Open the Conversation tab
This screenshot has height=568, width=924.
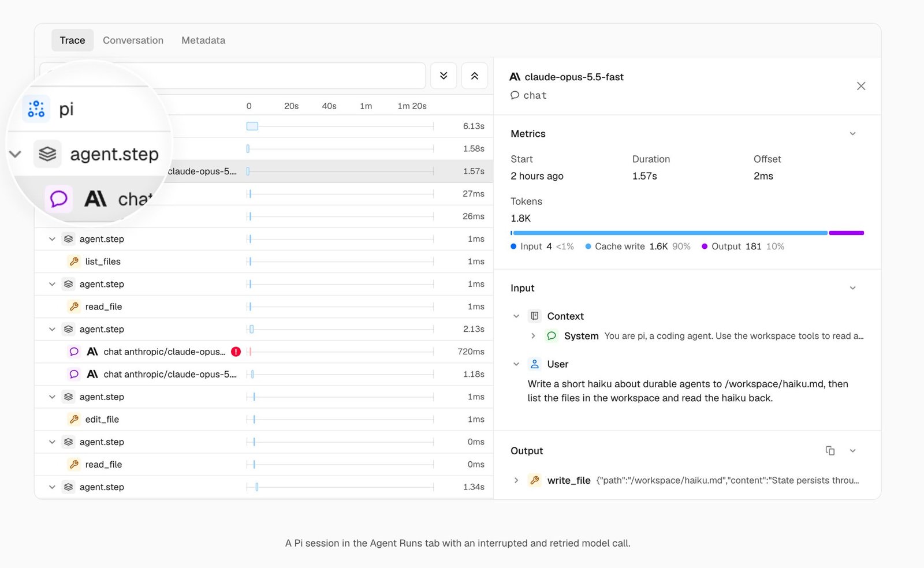(x=133, y=40)
